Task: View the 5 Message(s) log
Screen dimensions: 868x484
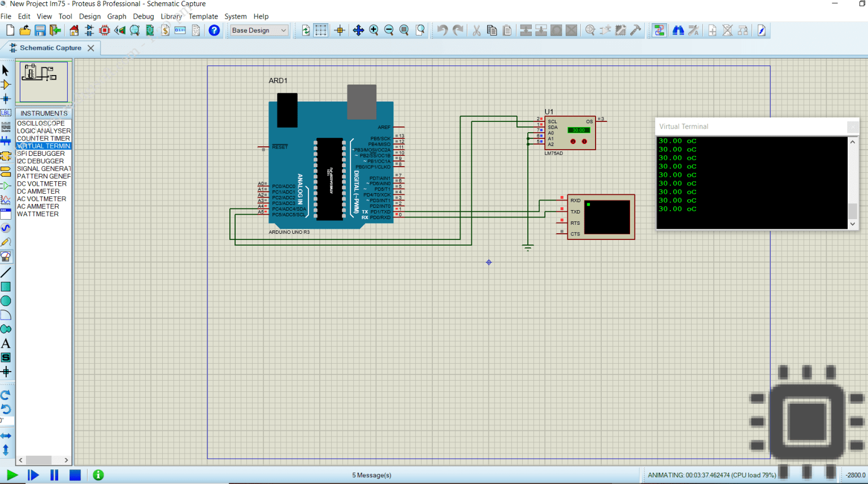Action: (x=371, y=475)
